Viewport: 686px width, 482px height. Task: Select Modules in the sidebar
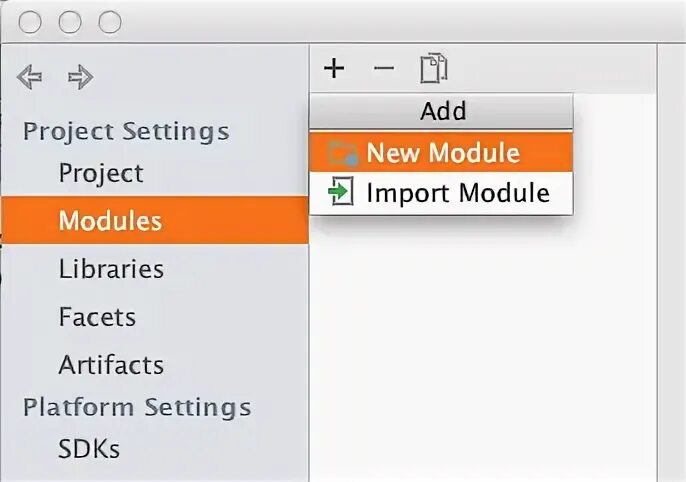click(x=110, y=220)
